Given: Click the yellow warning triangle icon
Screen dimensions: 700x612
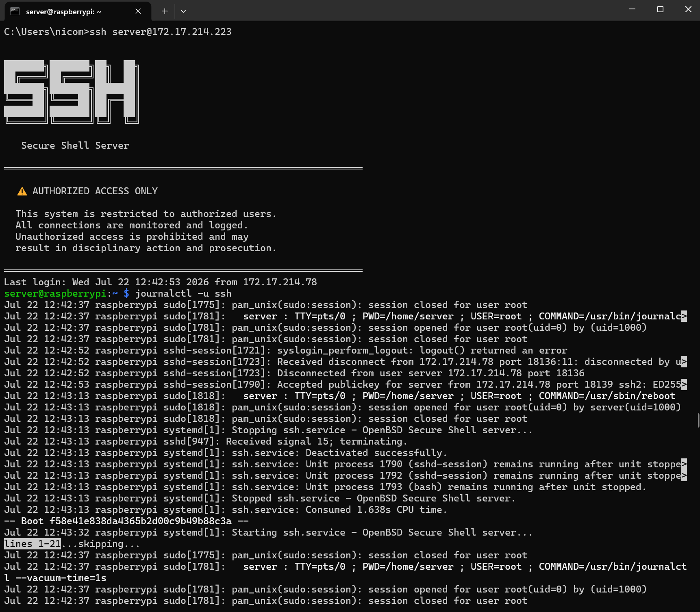Looking at the screenshot, I should (x=22, y=191).
